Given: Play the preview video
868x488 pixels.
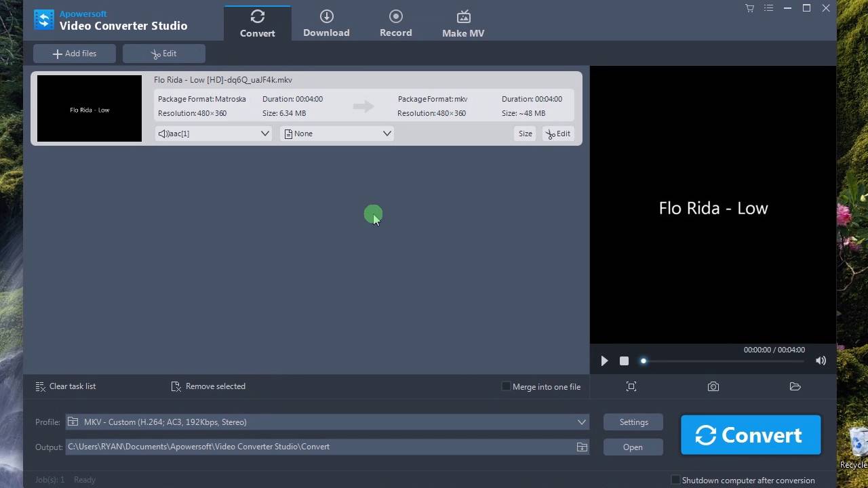Looking at the screenshot, I should (x=604, y=361).
